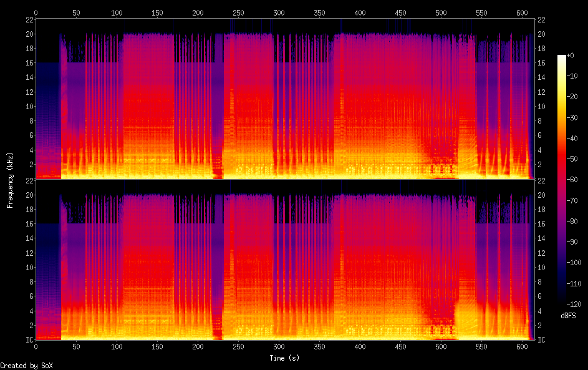Pick the white top end of the color scale bar

pyautogui.click(x=562, y=57)
